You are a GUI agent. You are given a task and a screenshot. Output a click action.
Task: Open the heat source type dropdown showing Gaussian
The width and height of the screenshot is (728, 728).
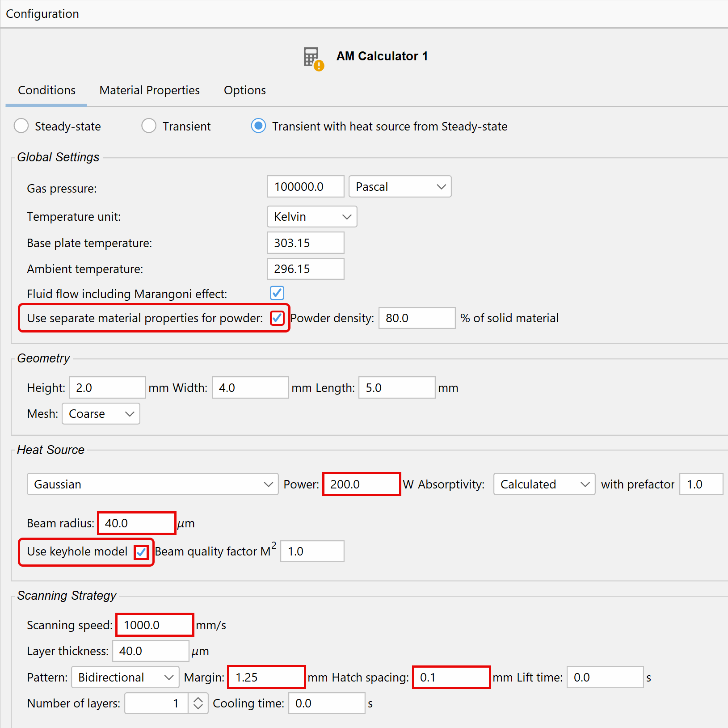click(x=152, y=484)
